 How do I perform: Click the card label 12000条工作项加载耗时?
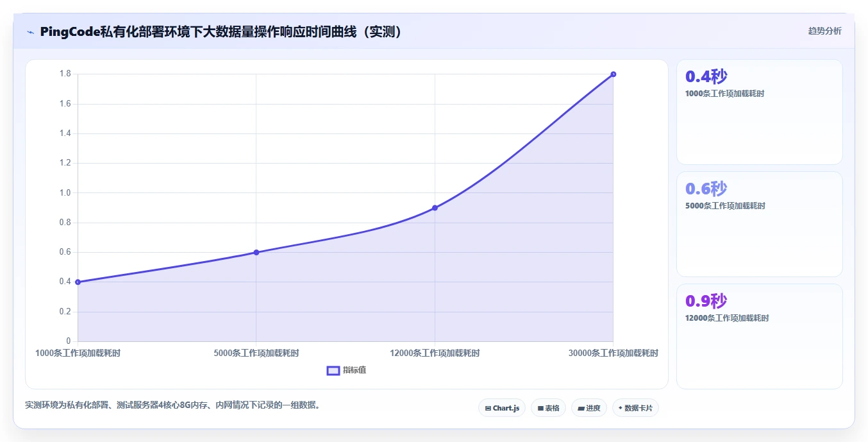[727, 318]
